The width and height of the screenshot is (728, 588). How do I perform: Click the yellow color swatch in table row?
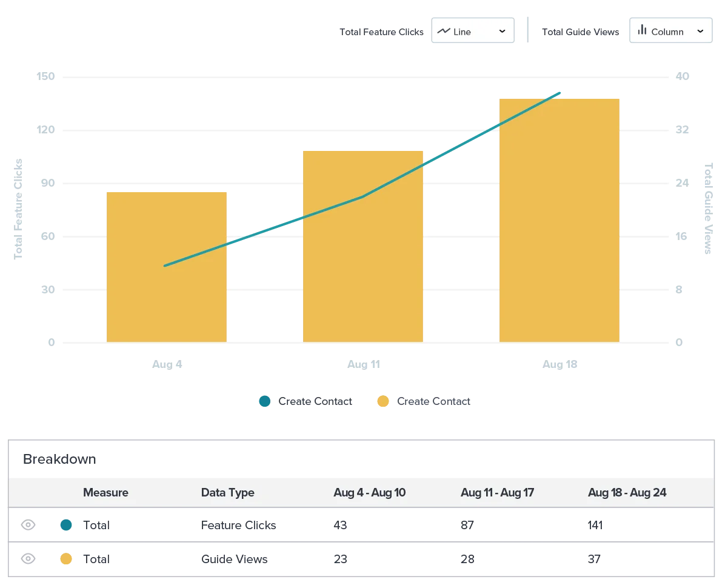pos(65,560)
